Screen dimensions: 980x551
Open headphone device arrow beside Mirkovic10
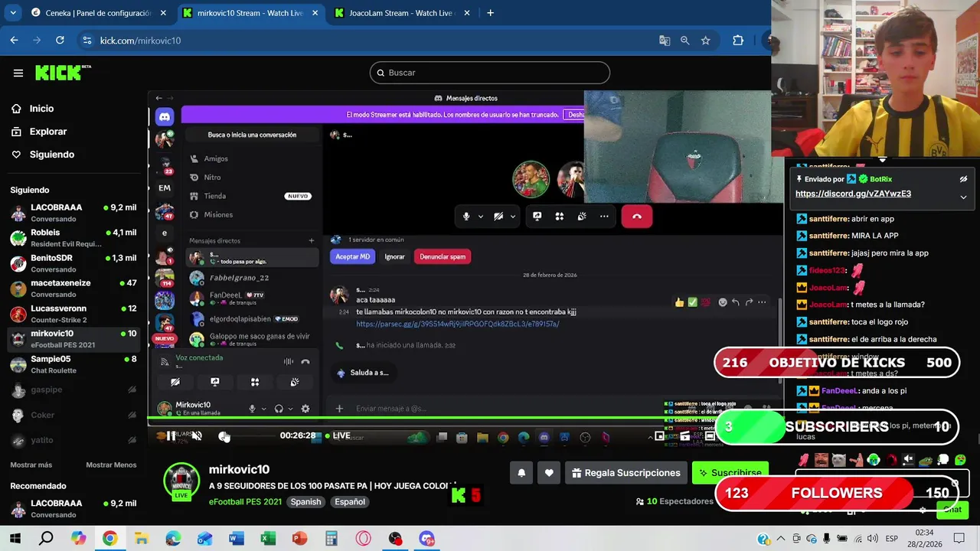pyautogui.click(x=290, y=409)
